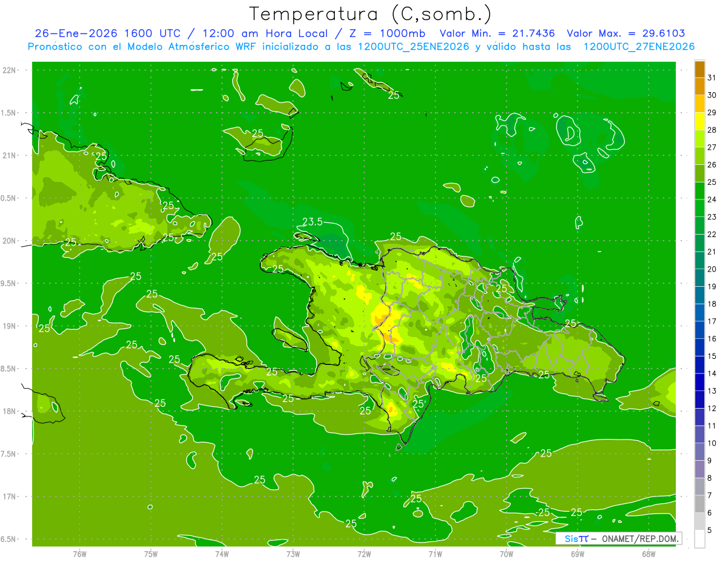Click the '23.5' contour label north of Haiti
Screen dimensions: 728x562
[x=312, y=222]
